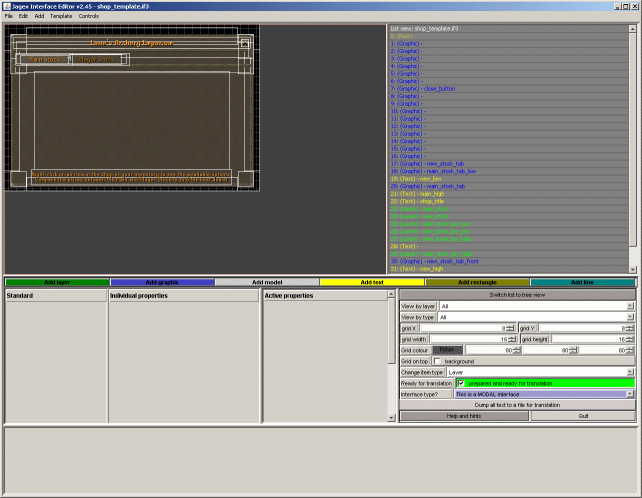642x498 pixels.
Task: Open the Controls menu
Action: pos(89,16)
